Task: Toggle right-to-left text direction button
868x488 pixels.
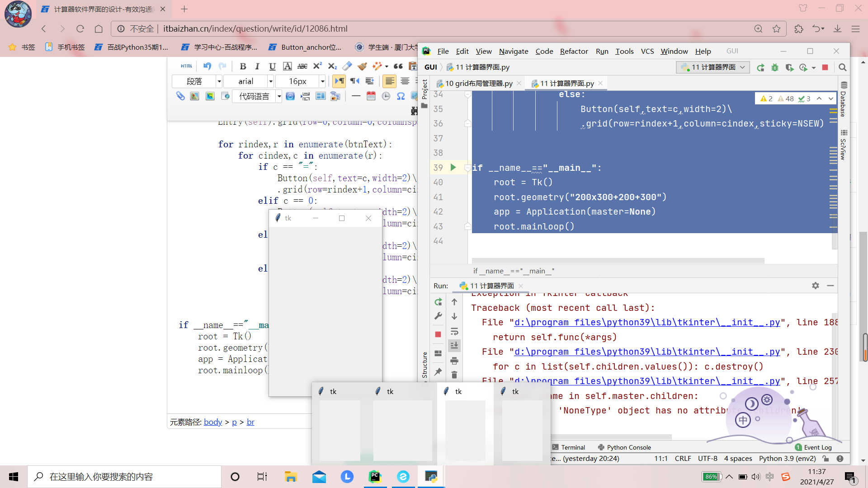Action: [355, 81]
